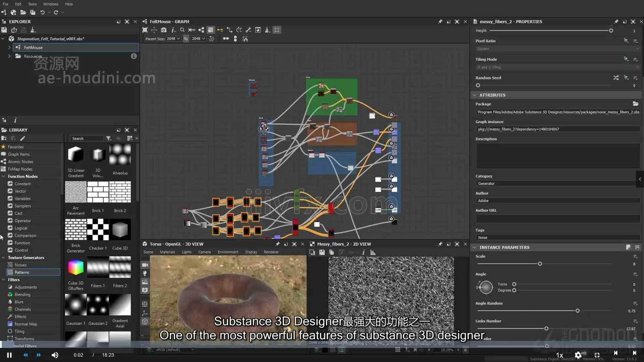The image size is (644, 362).
Task: Click the horizontal align nodes icon
Action: (226, 39)
